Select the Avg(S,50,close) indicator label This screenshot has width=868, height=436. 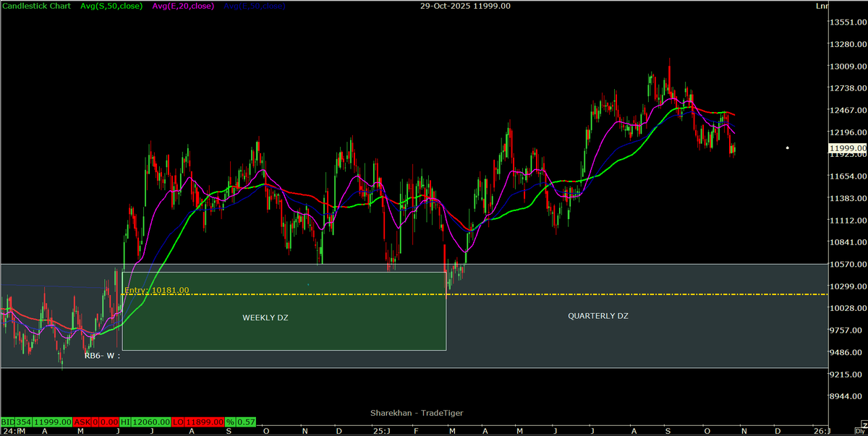112,6
